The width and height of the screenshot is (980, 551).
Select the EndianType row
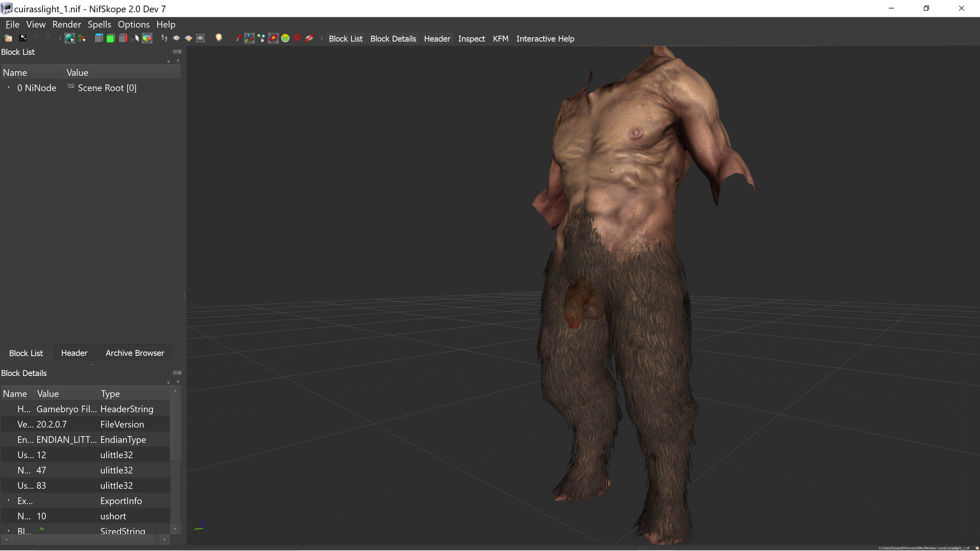[85, 440]
